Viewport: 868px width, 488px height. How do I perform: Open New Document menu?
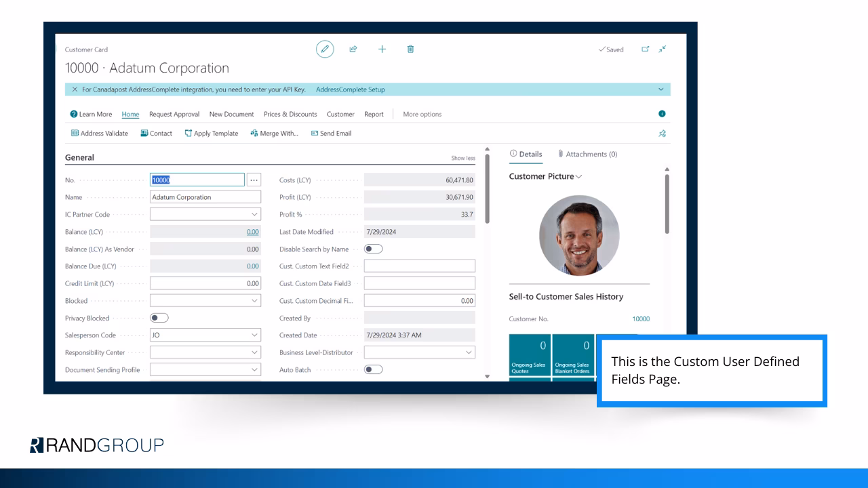[x=231, y=115]
